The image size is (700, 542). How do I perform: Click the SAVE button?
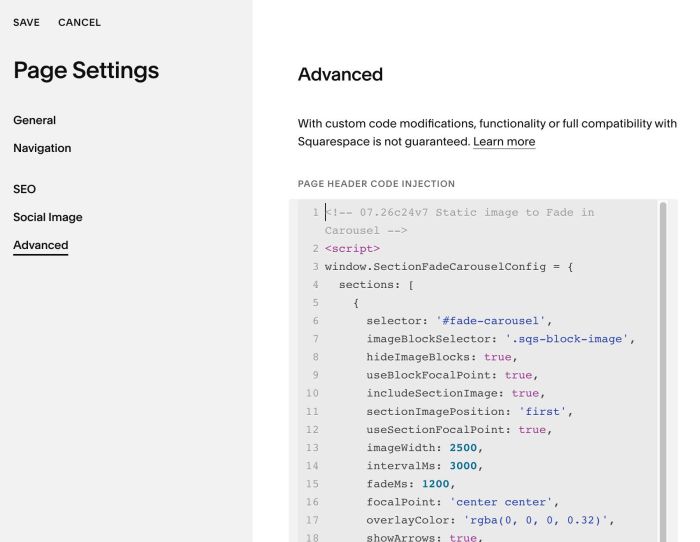coord(26,22)
